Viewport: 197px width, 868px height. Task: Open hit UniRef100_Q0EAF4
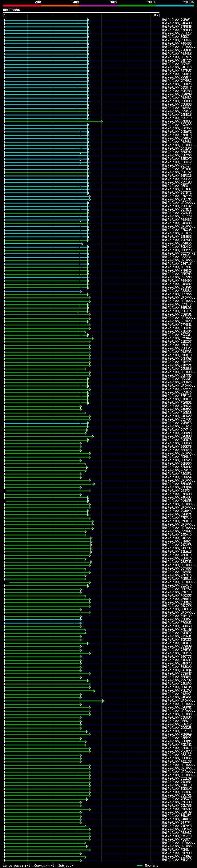[177, 20]
